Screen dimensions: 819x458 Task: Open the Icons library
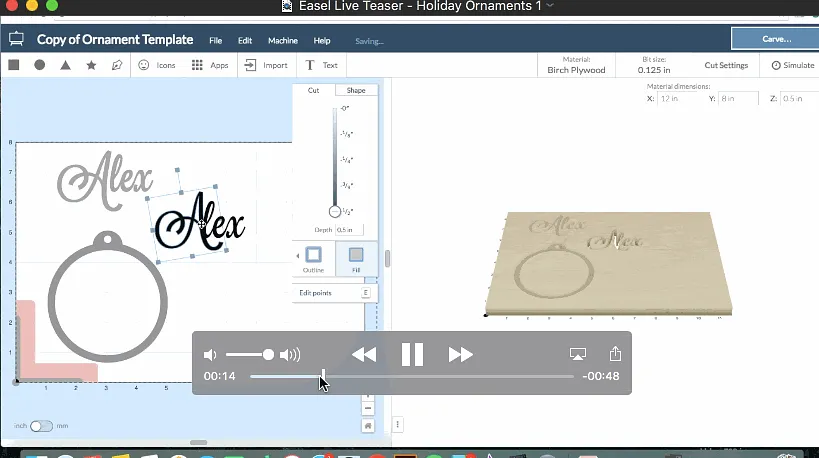157,65
